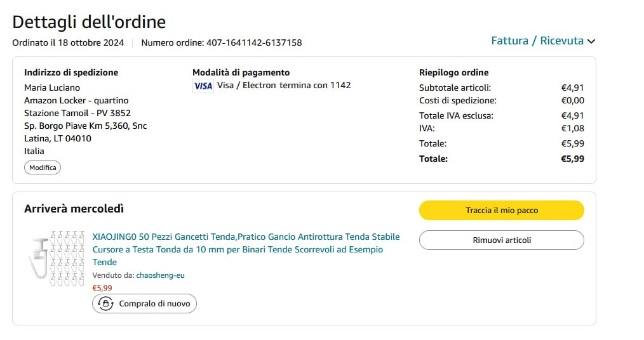
Task: Click the Amazon Locker - quartino address line
Action: pyautogui.click(x=76, y=100)
